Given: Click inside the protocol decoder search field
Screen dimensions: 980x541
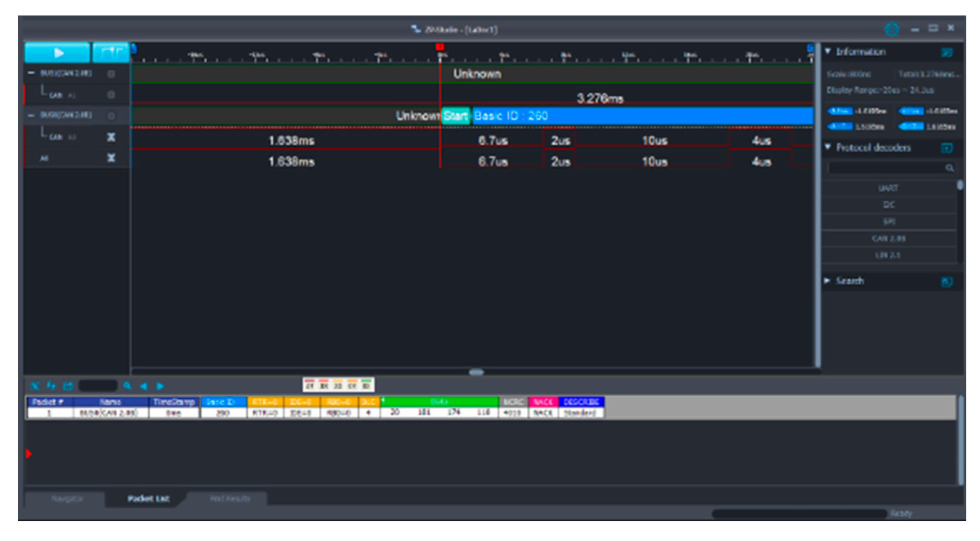Looking at the screenshot, I should coord(886,168).
